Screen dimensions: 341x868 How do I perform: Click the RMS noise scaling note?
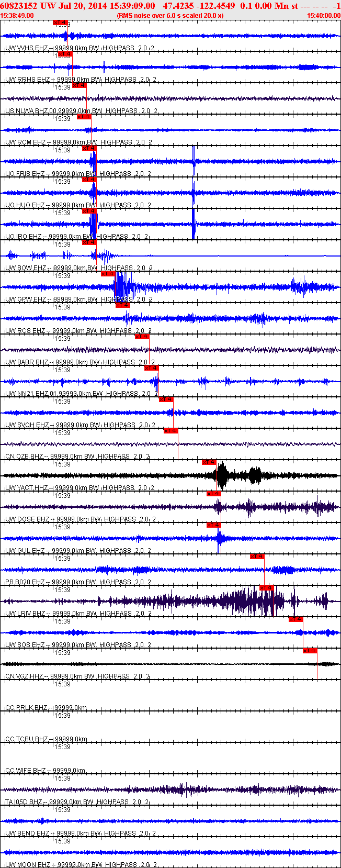point(170,16)
